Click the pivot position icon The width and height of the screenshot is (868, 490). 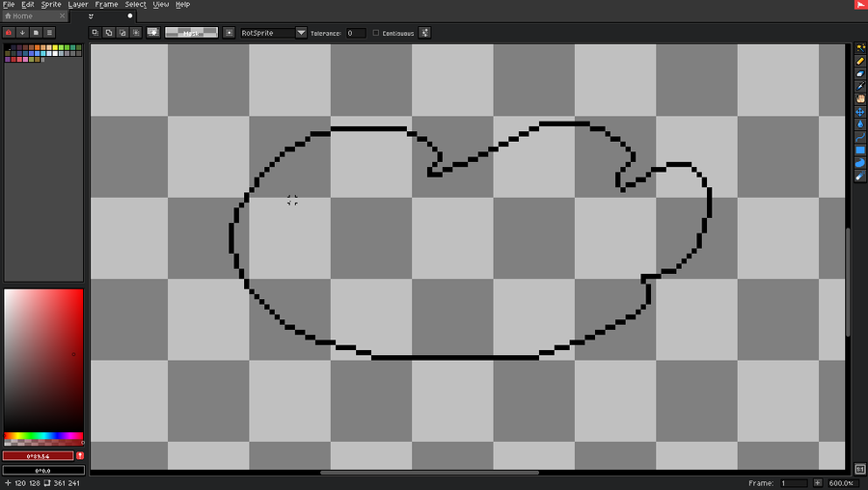tap(229, 33)
